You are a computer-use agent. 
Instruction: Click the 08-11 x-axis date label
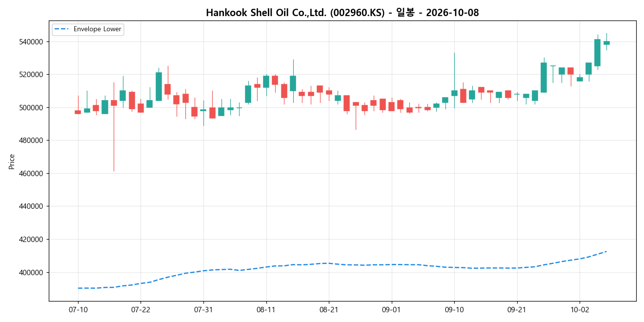point(266,309)
